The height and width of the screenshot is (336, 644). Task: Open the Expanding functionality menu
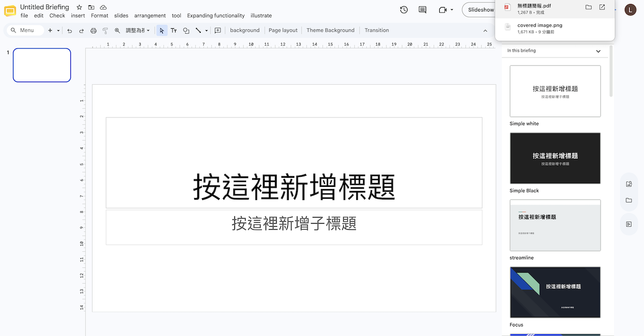tap(216, 16)
